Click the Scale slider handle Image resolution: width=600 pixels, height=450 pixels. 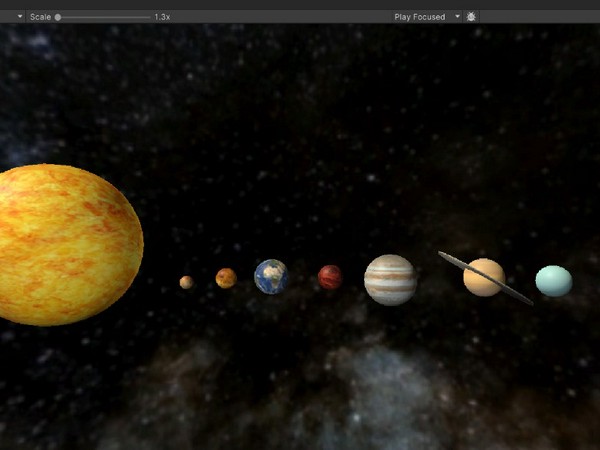(x=58, y=17)
